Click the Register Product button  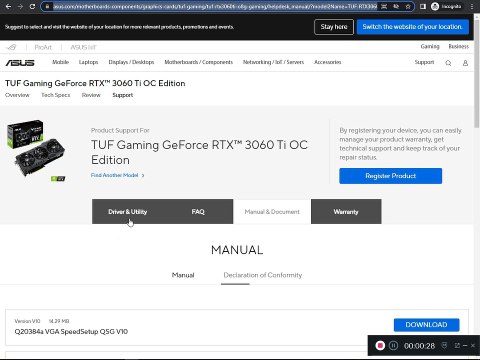point(390,176)
